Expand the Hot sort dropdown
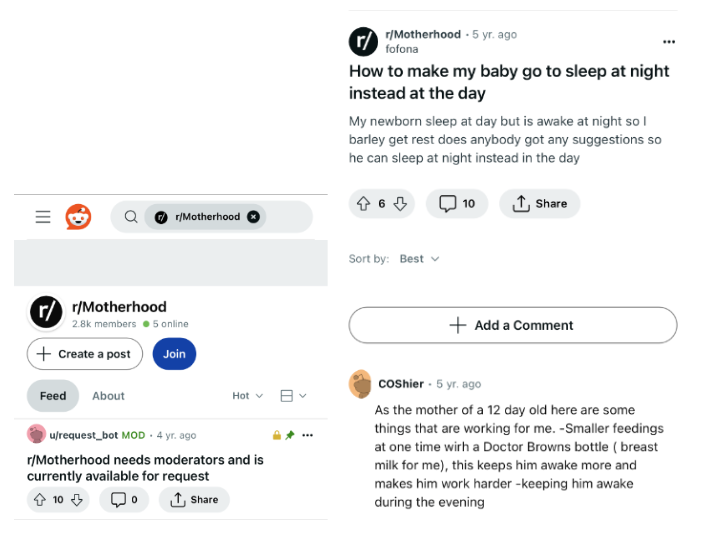This screenshot has width=704, height=539. click(248, 396)
